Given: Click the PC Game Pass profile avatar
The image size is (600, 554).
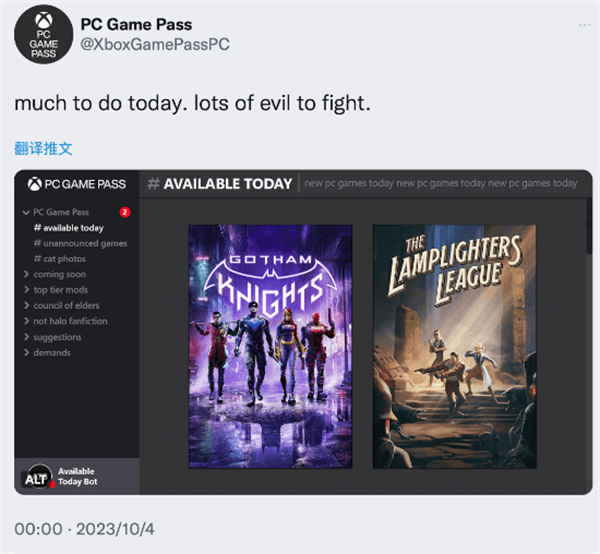Looking at the screenshot, I should (x=44, y=34).
